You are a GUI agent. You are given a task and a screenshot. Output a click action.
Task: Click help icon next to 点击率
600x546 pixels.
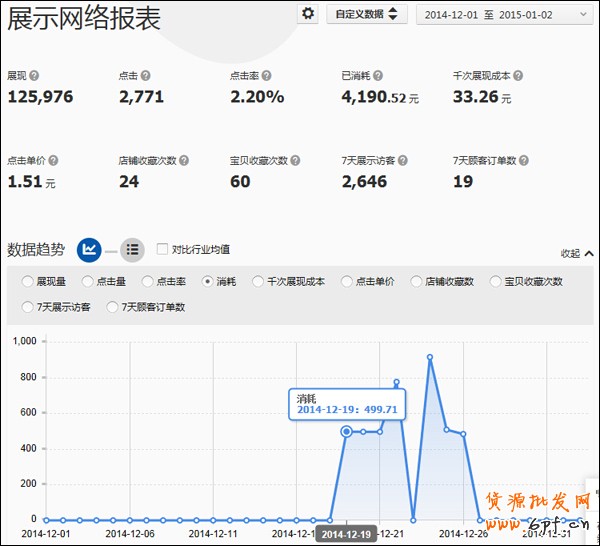pos(266,76)
